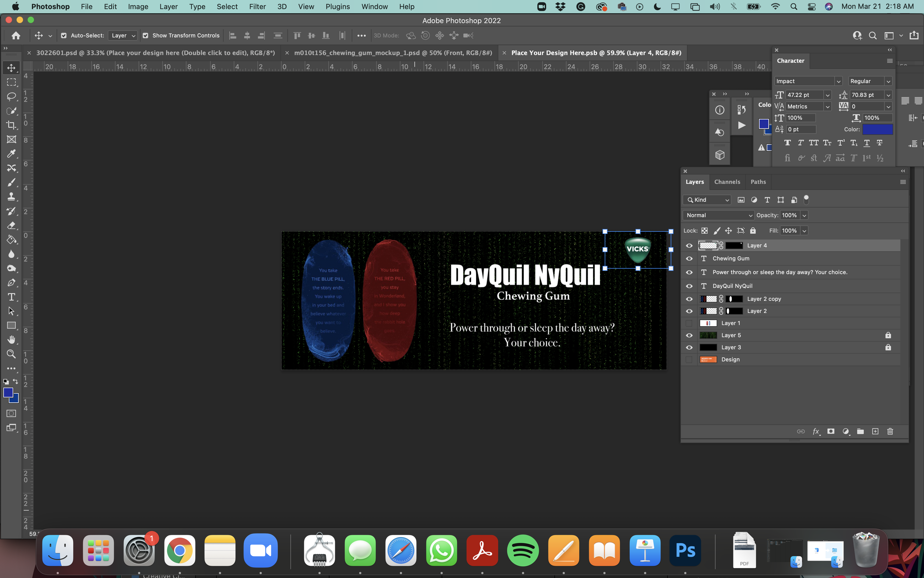Toggle Show Transform Controls checkbox
The image size is (924, 578).
[145, 36]
